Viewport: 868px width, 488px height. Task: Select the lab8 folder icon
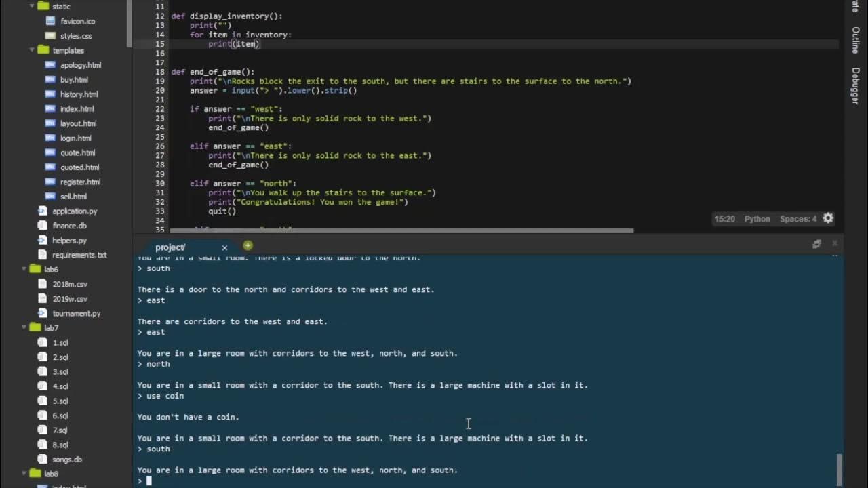pos(35,474)
